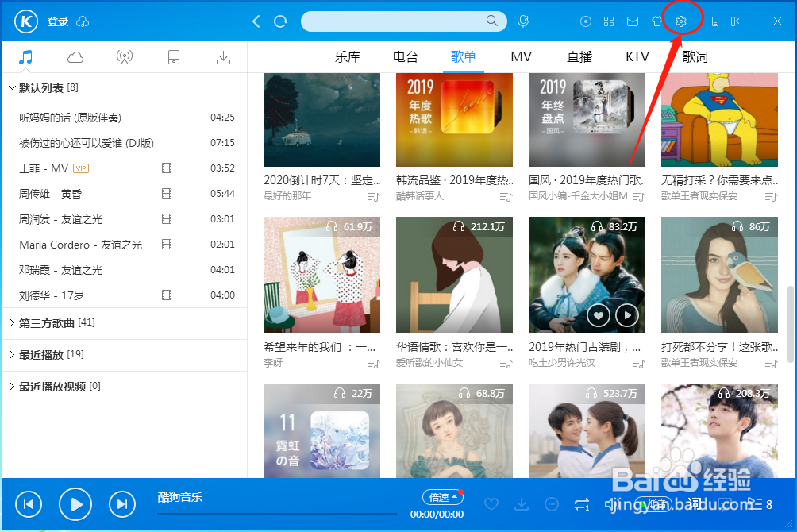Switch to the KTV tab
This screenshot has width=797, height=532.
(637, 57)
